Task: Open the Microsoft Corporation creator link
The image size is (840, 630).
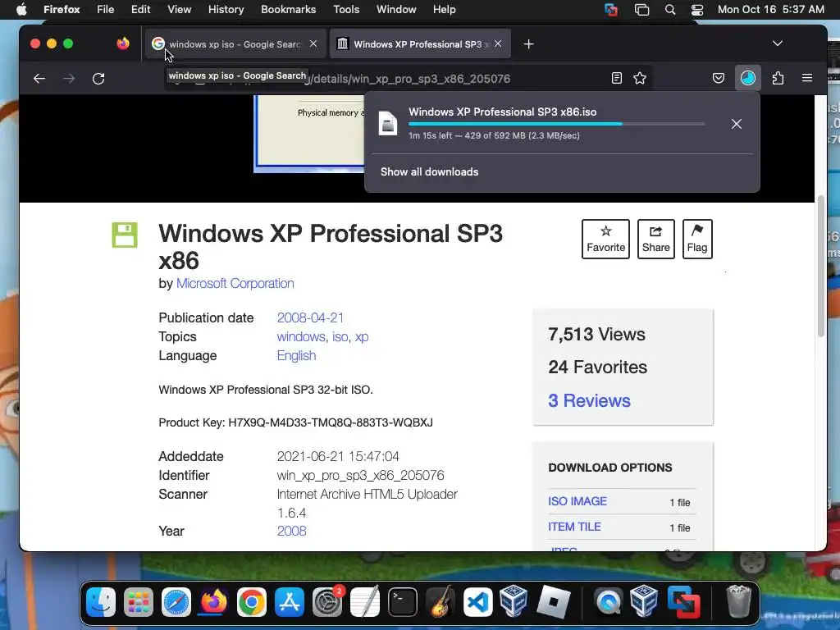Action: 235,283
